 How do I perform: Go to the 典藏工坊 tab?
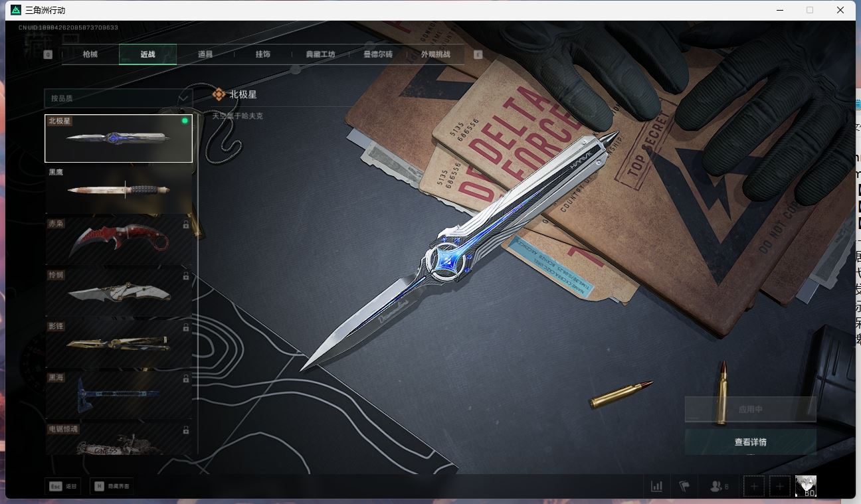click(x=320, y=54)
